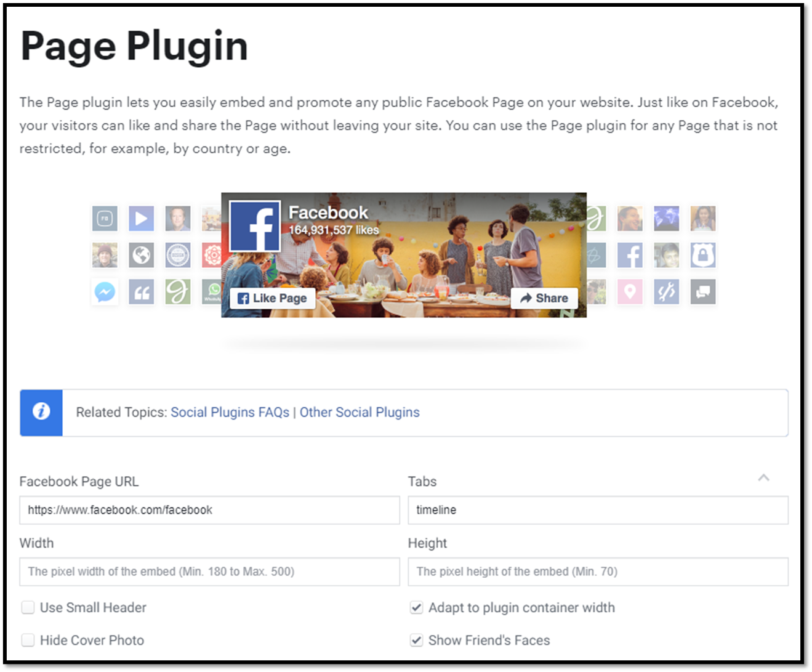This screenshot has width=812, height=672.
Task: Click the Tabs input field containing timeline
Action: click(598, 510)
